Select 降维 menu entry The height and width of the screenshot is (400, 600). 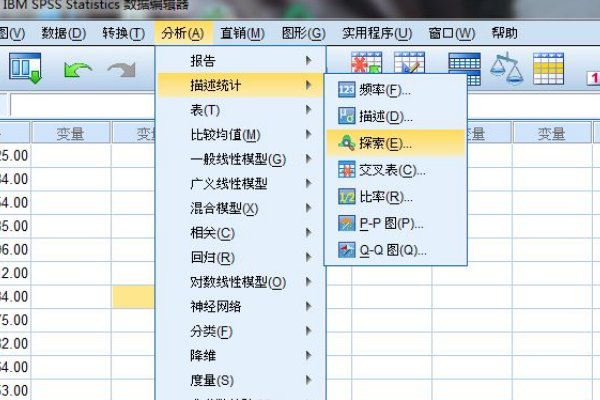241,356
